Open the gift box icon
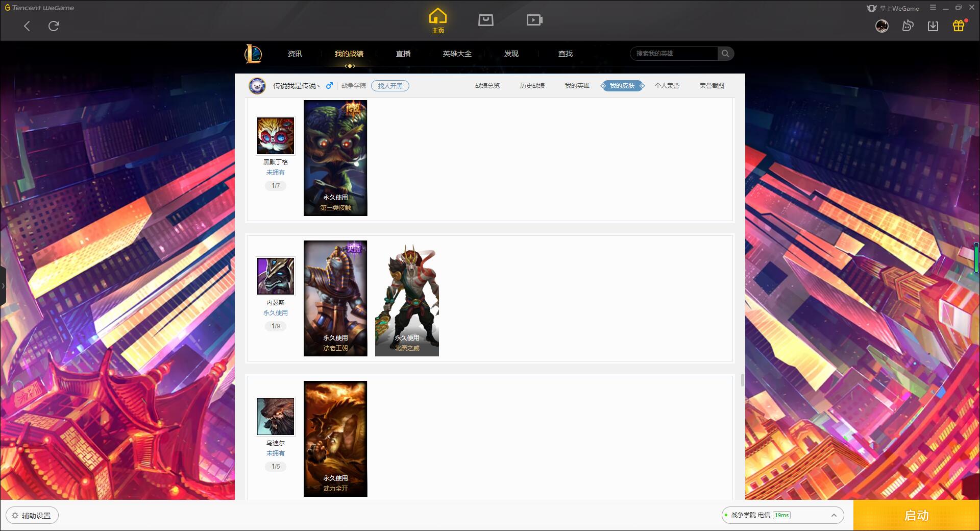 coord(959,26)
